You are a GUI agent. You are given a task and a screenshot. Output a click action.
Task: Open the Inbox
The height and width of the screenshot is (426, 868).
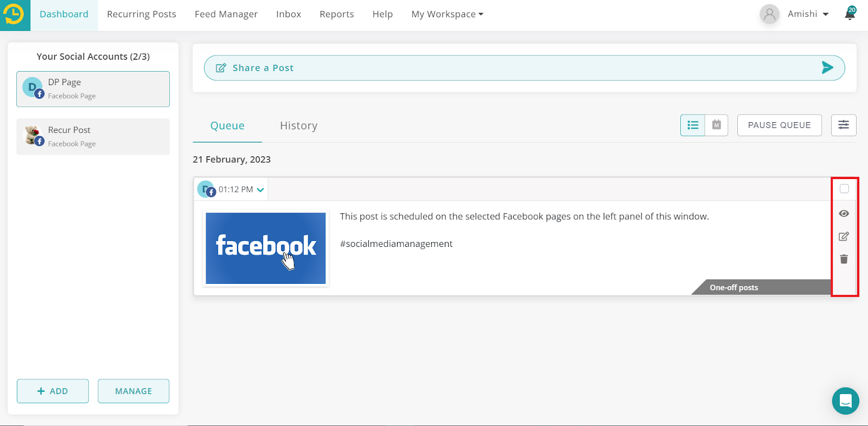(x=289, y=14)
